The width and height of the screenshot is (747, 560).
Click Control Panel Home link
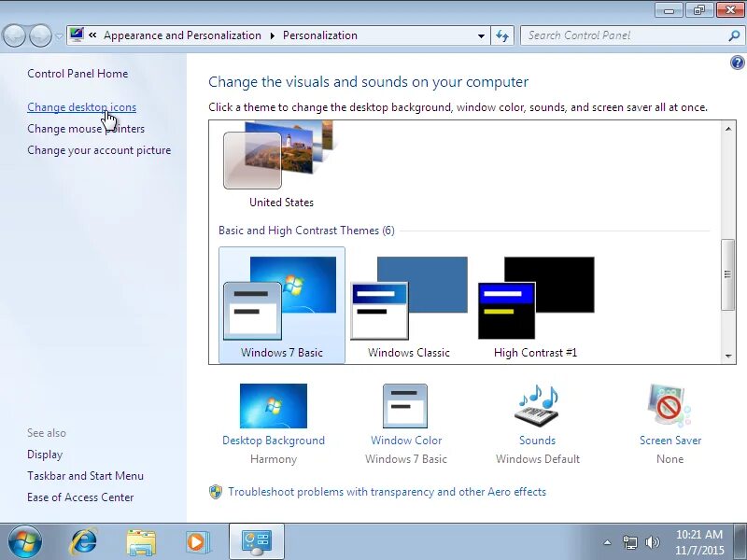coord(78,74)
